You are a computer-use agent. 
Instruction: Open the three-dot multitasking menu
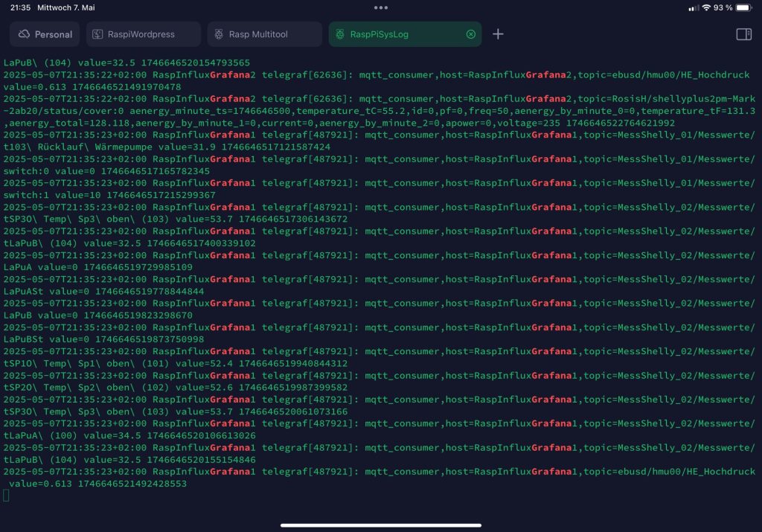(381, 7)
